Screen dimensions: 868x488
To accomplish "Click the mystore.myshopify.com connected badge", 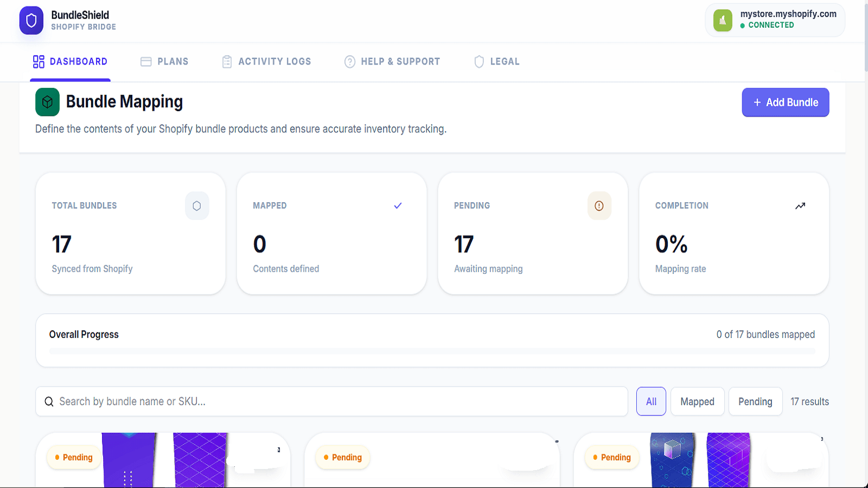I will coord(775,21).
